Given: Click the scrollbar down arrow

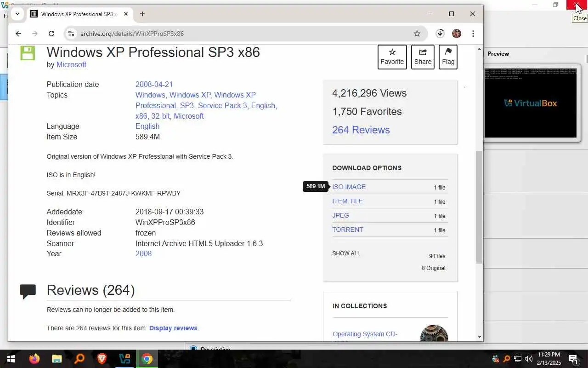Looking at the screenshot, I should (x=479, y=337).
